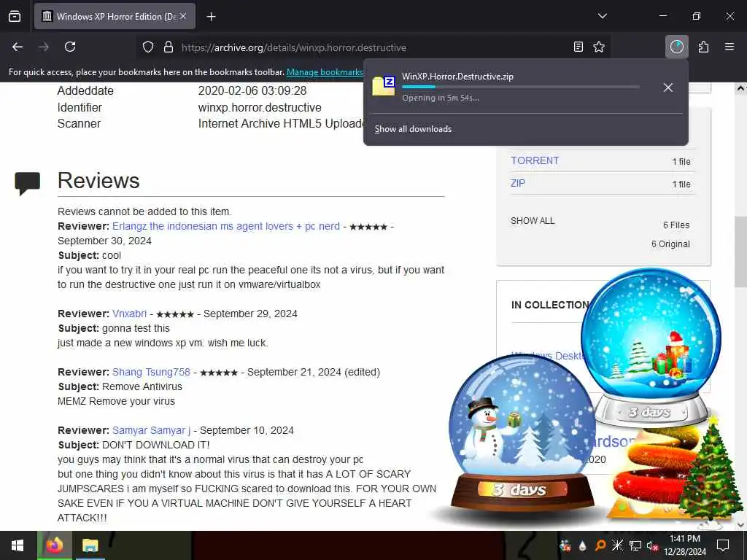Click the water drop tray icon

point(583,545)
